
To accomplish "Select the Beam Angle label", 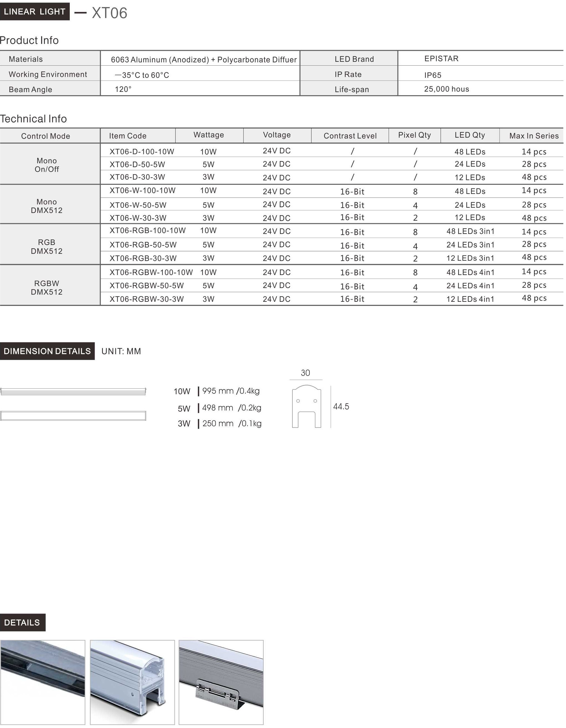I will (x=30, y=90).
